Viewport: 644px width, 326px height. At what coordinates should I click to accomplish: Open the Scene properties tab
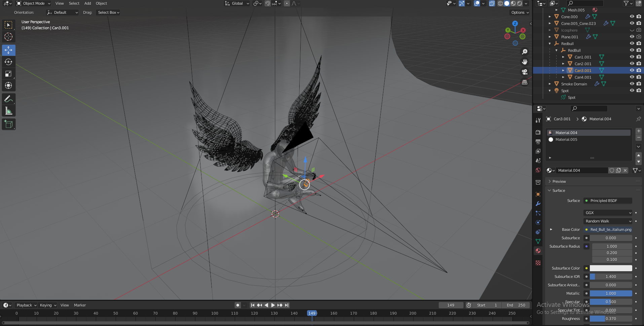(x=538, y=161)
